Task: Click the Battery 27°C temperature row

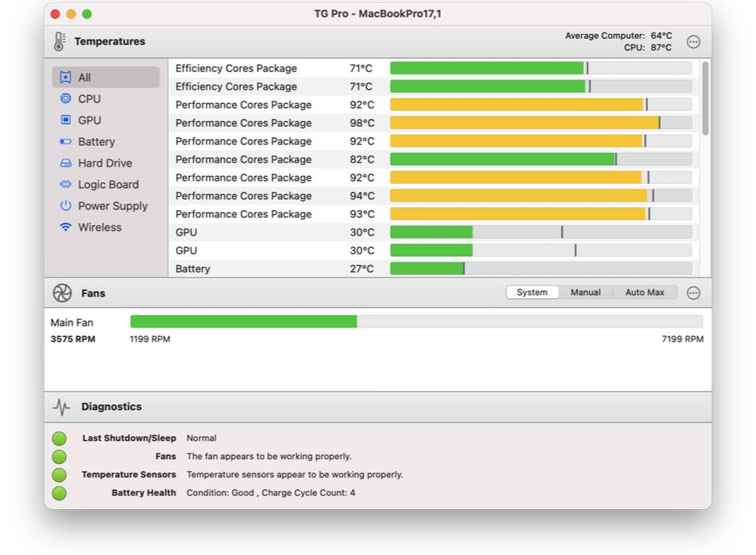Action: click(433, 269)
